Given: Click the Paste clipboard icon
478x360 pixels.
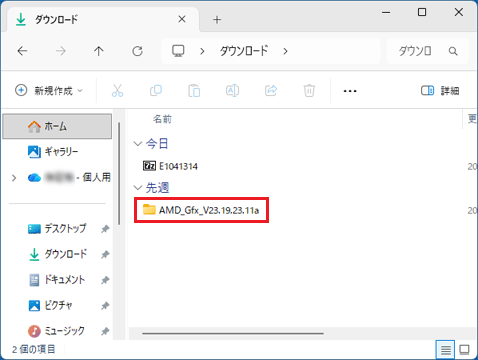Looking at the screenshot, I should (194, 91).
